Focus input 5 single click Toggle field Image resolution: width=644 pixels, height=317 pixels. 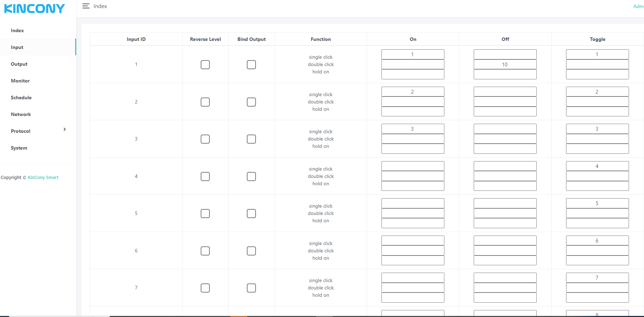tap(597, 203)
